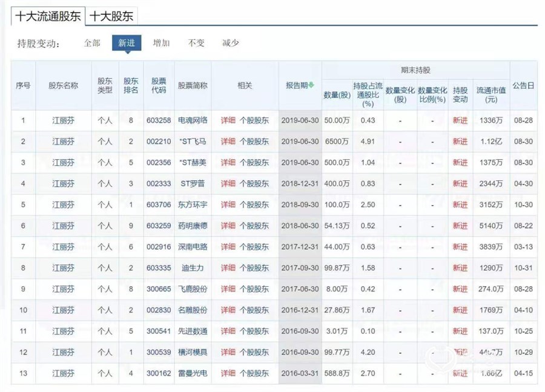Open 详细 link for 电魂网络

coord(228,120)
